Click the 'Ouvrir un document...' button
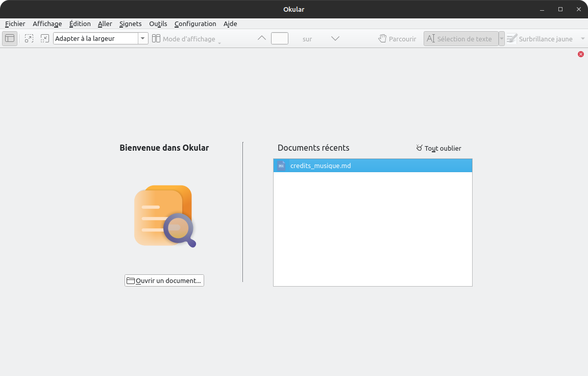 point(164,280)
